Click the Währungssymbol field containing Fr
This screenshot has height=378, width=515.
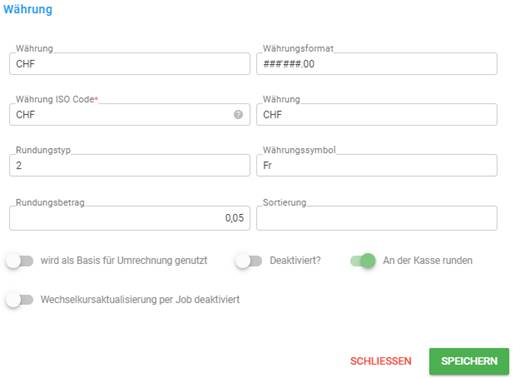coord(377,165)
